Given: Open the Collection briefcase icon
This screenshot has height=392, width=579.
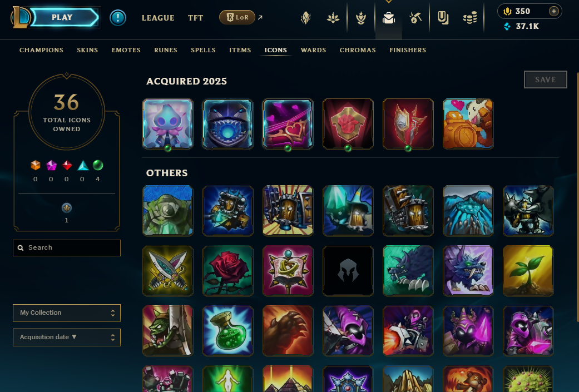Looking at the screenshot, I should point(388,18).
